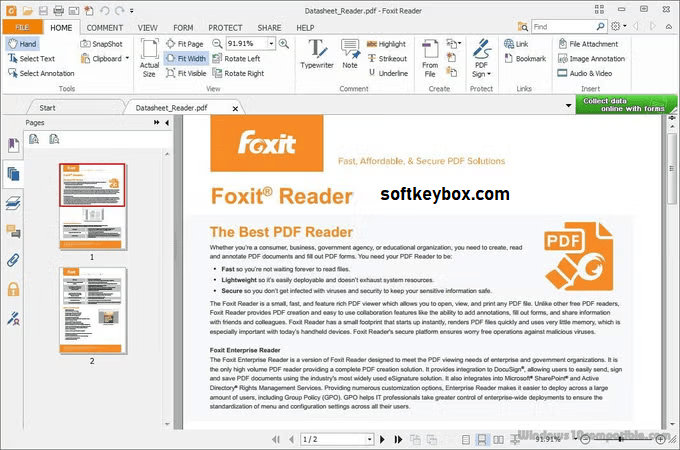Open the Comments side panel
Screen dimensions: 680x450
click(13, 232)
